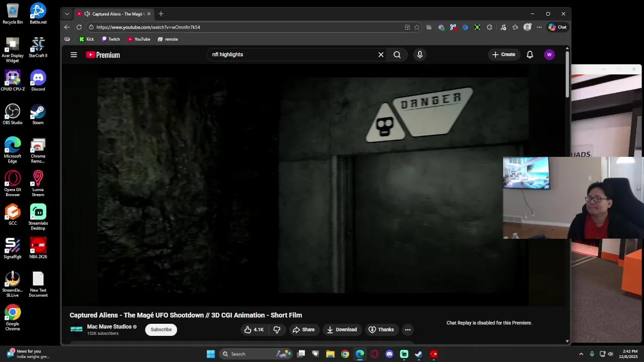Screen dimensions: 644x362
Task: Open Copilot Chat in Edge
Action: [x=557, y=27]
